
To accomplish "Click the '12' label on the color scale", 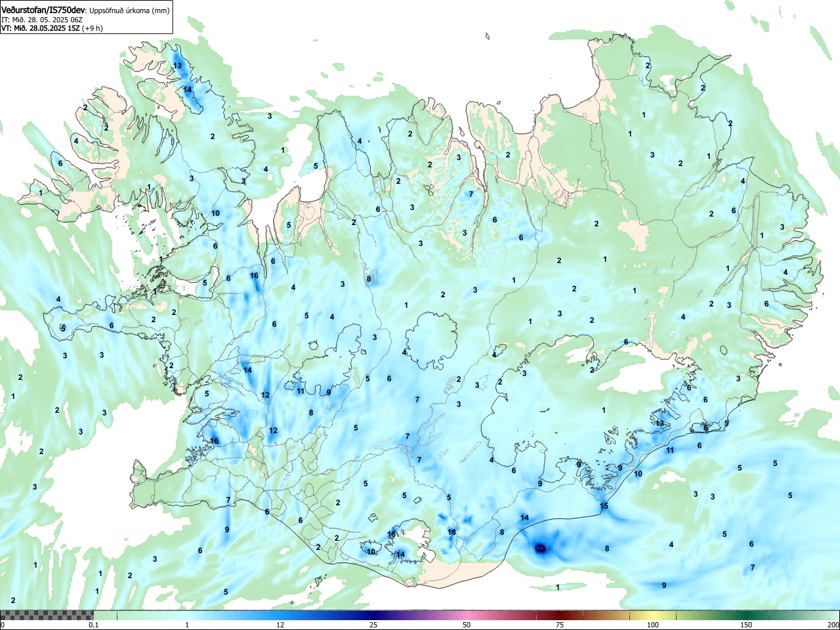I will (280, 625).
